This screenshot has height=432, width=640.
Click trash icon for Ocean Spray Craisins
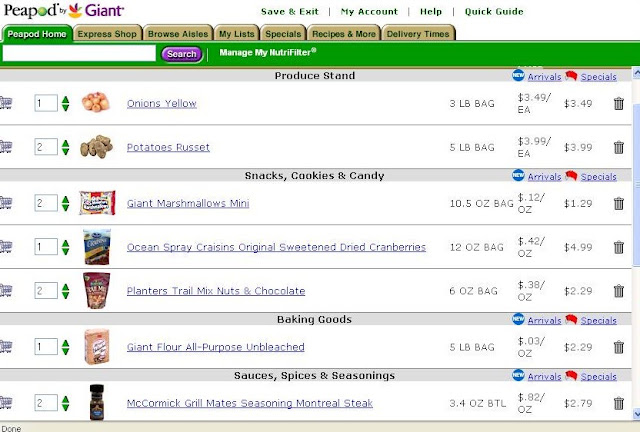(x=619, y=247)
